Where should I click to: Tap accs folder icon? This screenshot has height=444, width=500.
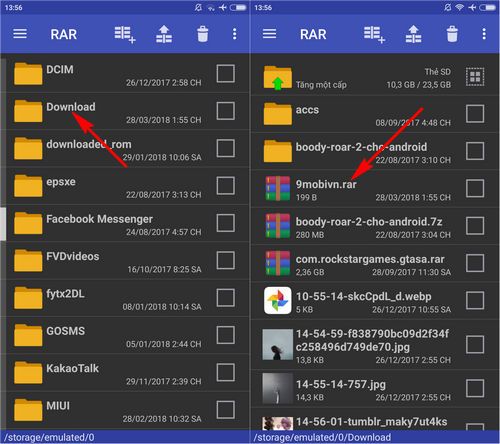pyautogui.click(x=277, y=114)
